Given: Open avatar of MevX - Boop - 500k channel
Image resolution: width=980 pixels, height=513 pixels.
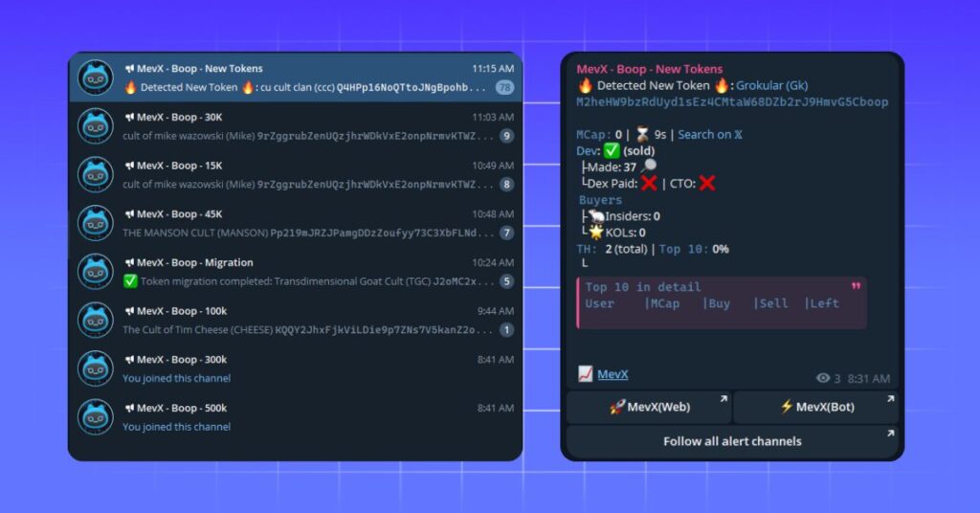Looking at the screenshot, I should point(95,416).
